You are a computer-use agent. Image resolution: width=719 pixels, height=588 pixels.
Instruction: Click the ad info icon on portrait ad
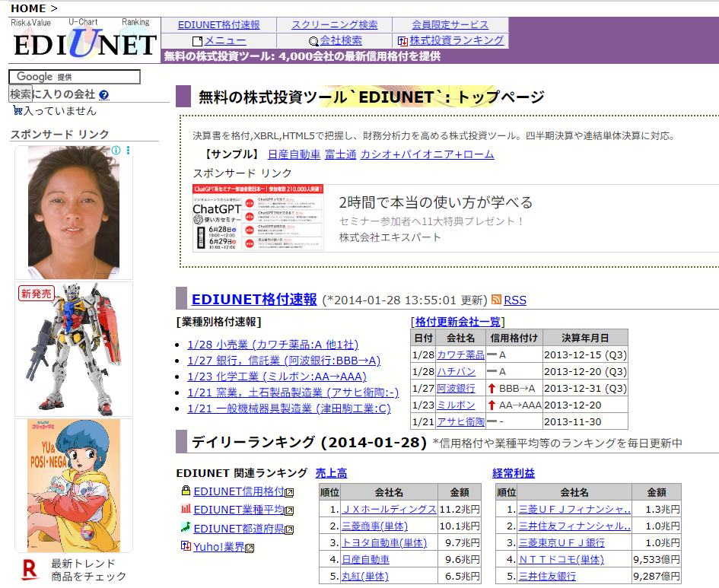(x=116, y=151)
